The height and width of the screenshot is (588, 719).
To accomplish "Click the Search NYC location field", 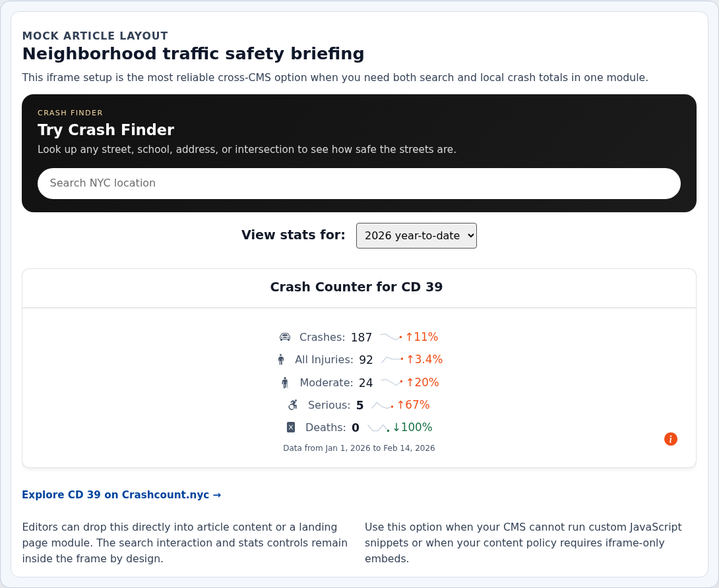I will [x=359, y=183].
